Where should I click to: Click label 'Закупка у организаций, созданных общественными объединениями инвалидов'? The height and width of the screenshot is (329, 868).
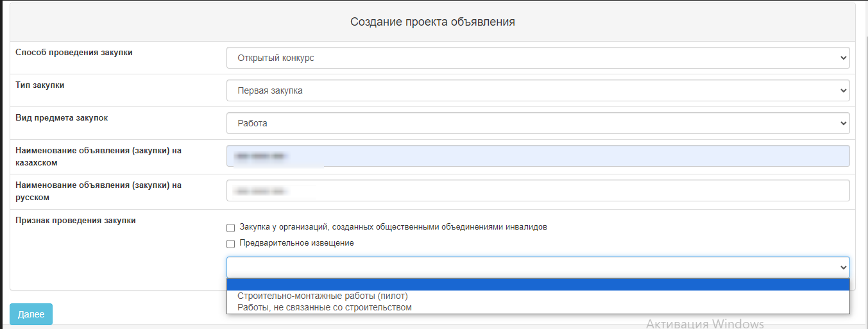click(x=393, y=227)
